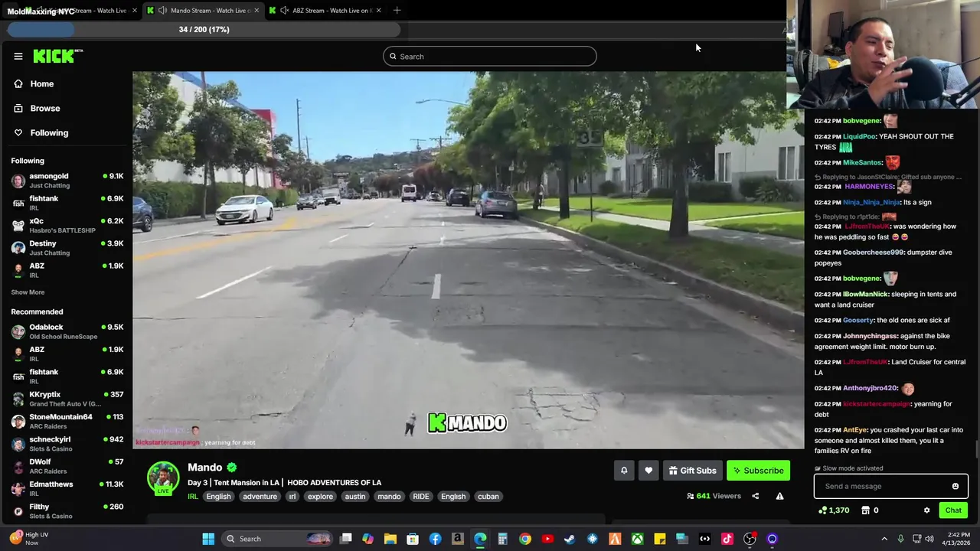Open the taskbar clock showing 2:42 PM
The width and height of the screenshot is (980, 551).
point(958,539)
